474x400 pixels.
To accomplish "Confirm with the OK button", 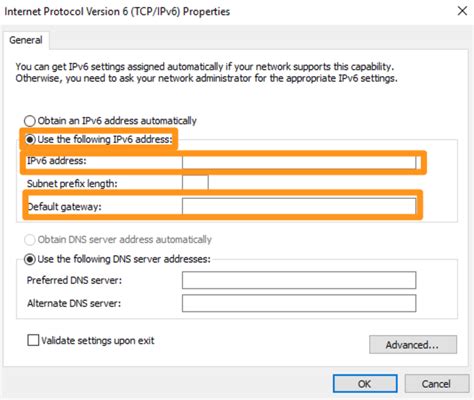I will coord(365,383).
